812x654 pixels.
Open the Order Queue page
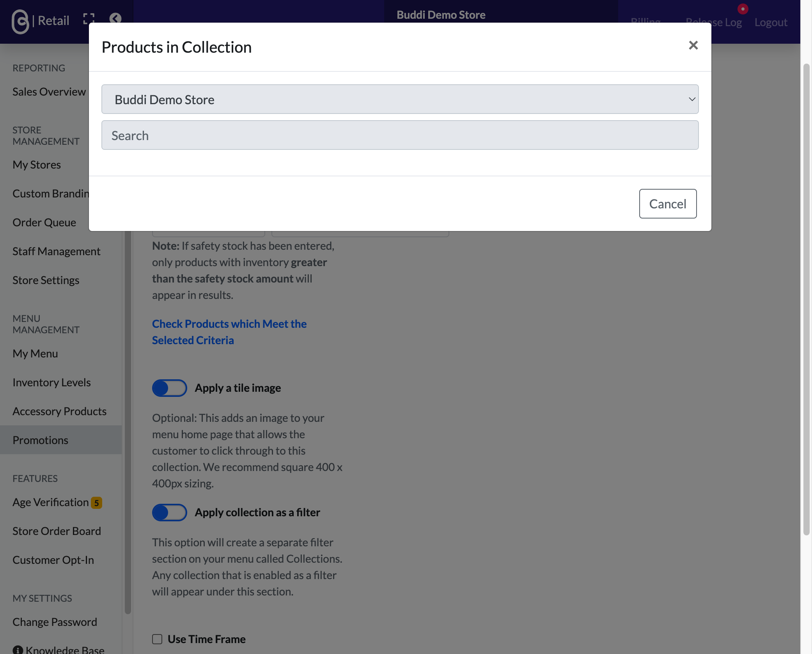pyautogui.click(x=44, y=222)
